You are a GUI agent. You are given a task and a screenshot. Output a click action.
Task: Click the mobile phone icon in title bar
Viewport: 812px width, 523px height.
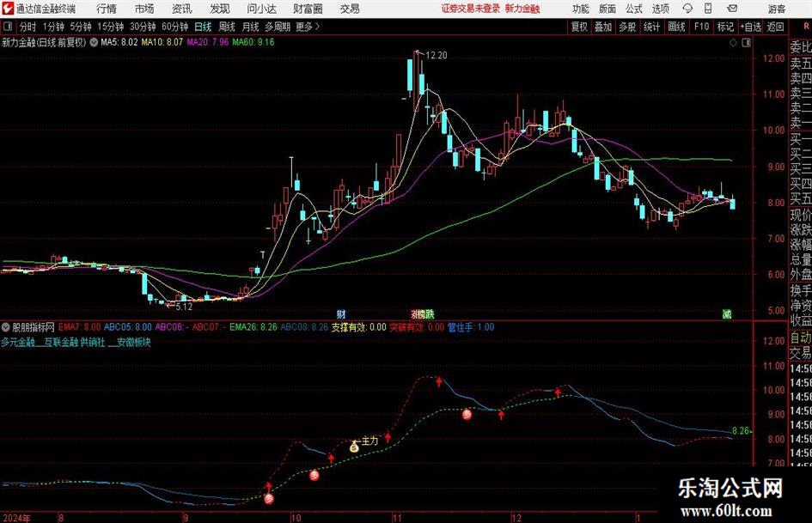point(708,9)
